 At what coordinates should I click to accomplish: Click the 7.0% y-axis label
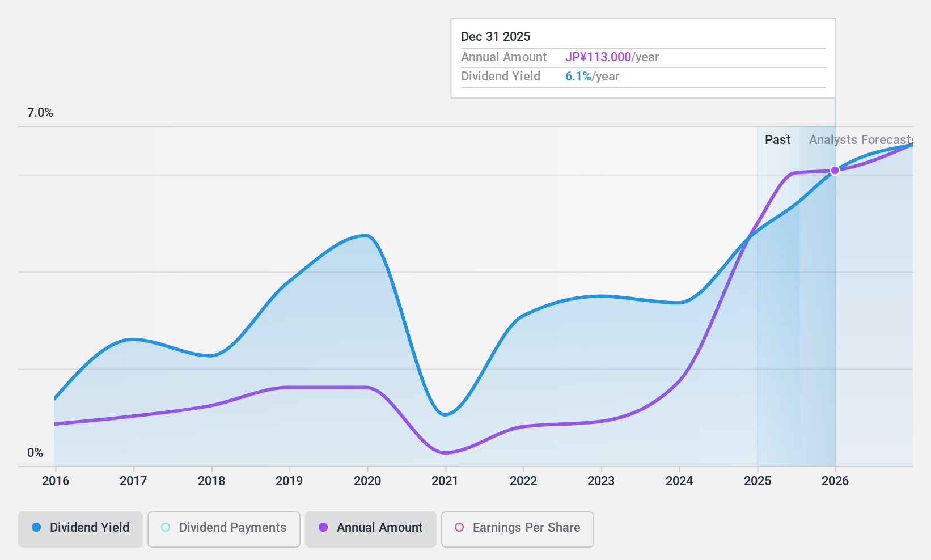click(40, 113)
